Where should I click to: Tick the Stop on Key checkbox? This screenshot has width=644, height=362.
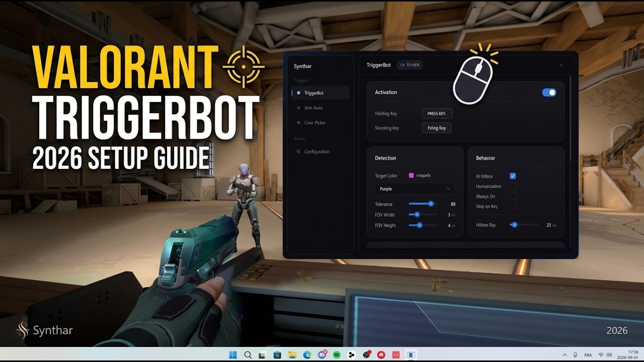[x=513, y=206]
